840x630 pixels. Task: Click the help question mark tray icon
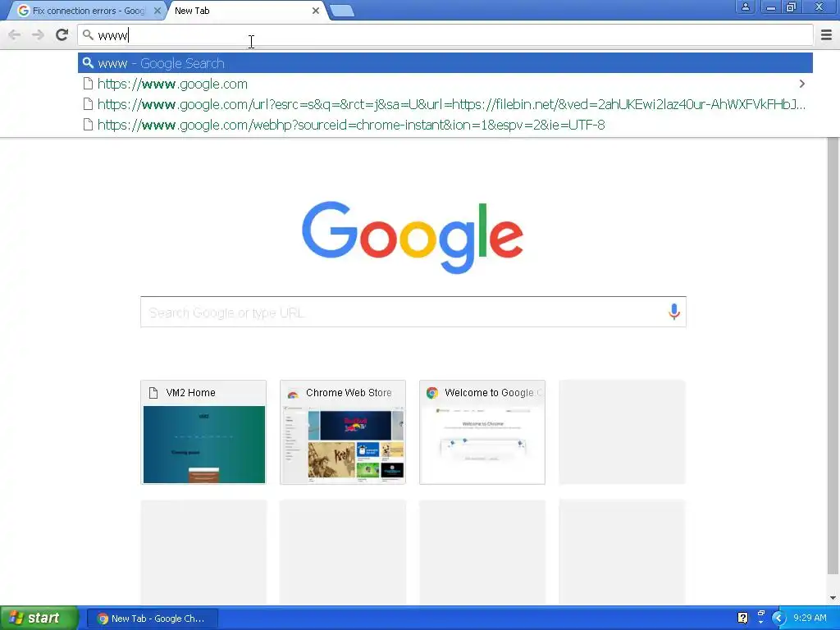coord(742,619)
